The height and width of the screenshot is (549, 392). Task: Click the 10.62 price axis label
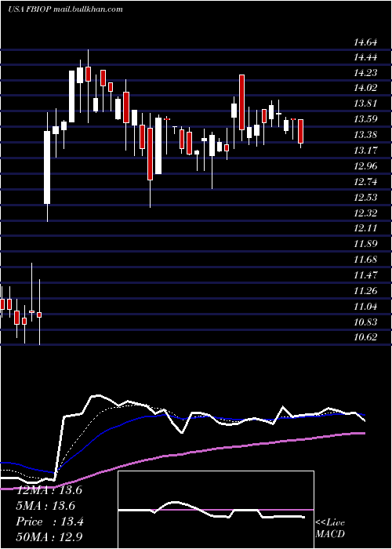[365, 337]
